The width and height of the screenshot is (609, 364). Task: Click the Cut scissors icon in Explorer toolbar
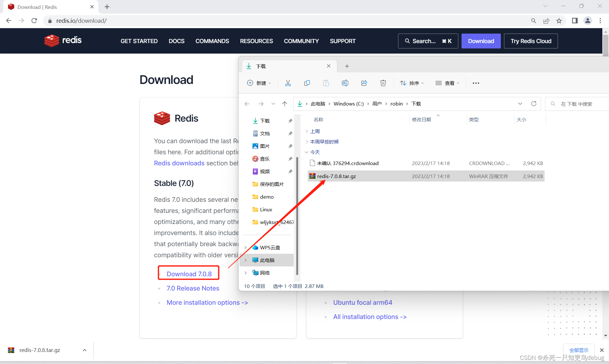[x=288, y=83]
